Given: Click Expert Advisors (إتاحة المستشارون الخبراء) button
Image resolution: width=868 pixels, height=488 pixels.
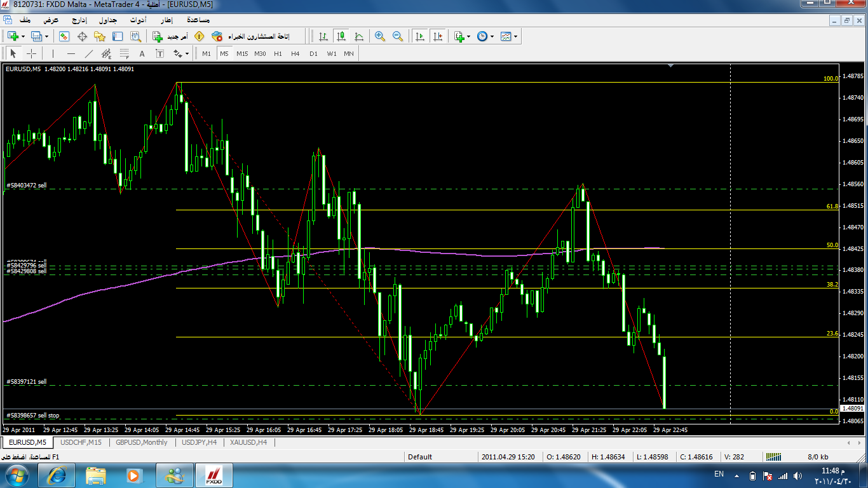Looking at the screenshot, I should pos(252,37).
